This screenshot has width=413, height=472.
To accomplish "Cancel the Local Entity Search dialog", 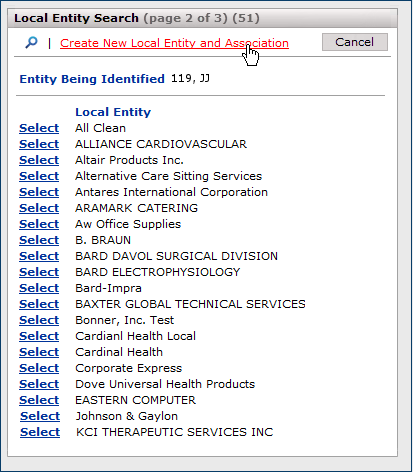I will click(355, 42).
